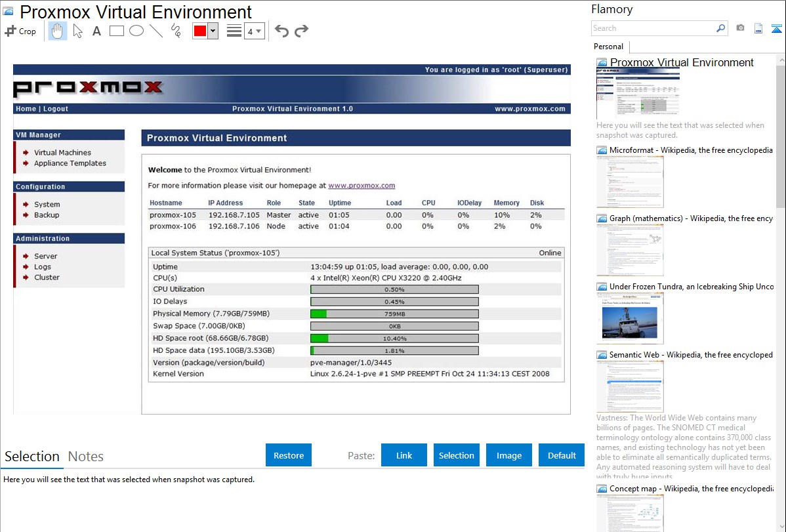Switch to the Personal tab

(609, 47)
